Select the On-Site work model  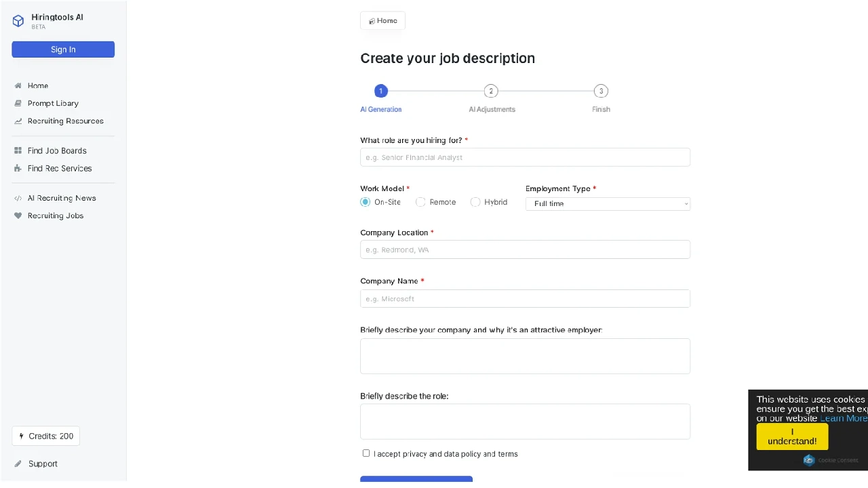point(366,202)
